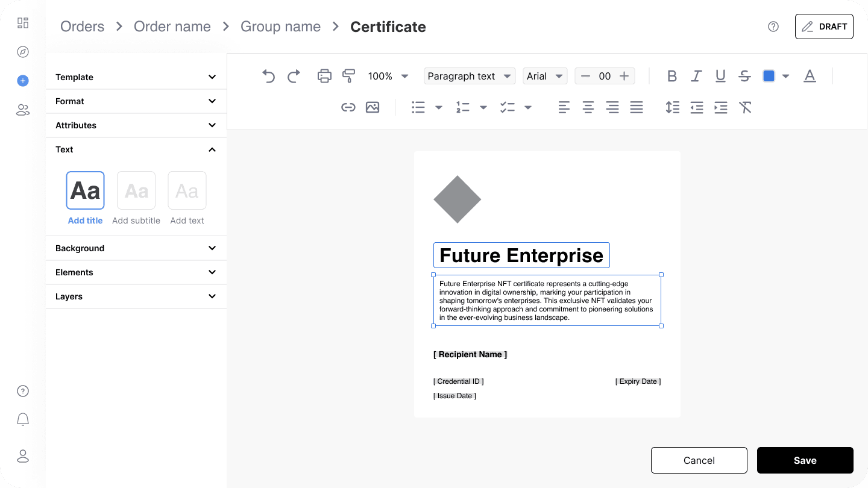Click the Line spacing icon
Viewport: 868px width, 488px height.
[673, 107]
